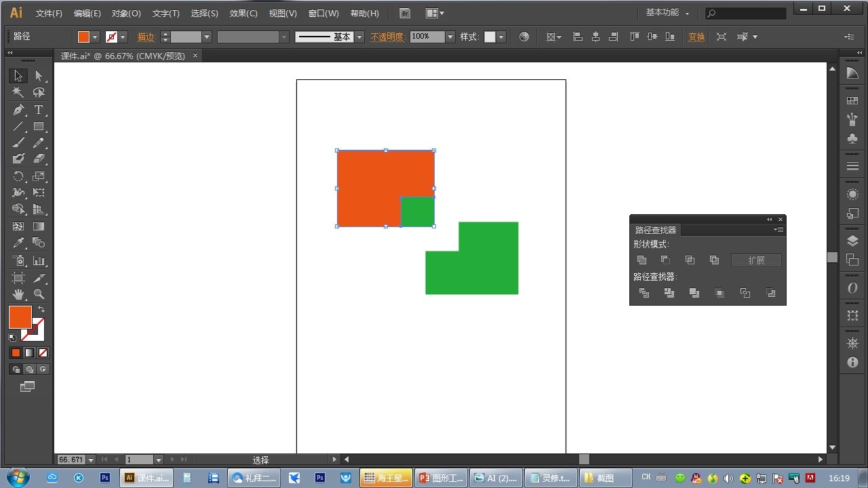Swap fill and stroke colors arrow

click(x=41, y=310)
